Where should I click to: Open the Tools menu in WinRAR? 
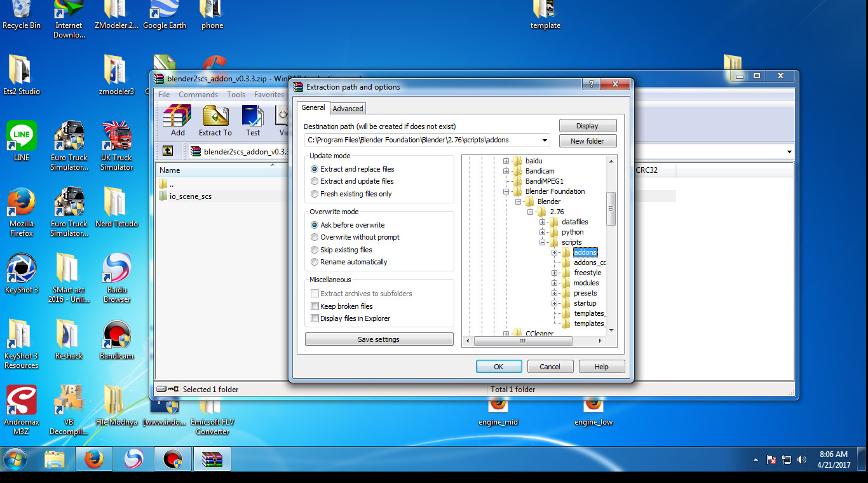[x=236, y=95]
